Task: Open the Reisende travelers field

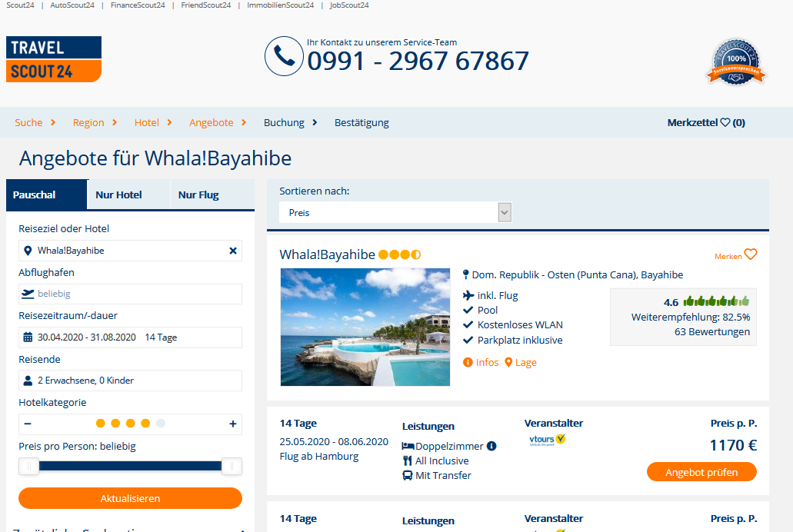Action: 131,381
